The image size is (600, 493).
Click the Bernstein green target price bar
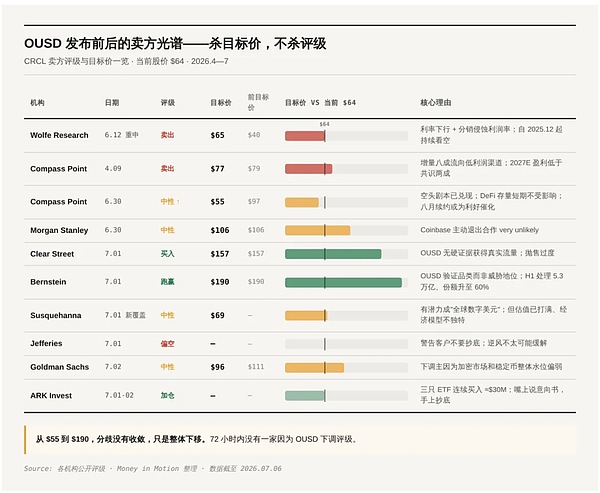pyautogui.click(x=343, y=282)
